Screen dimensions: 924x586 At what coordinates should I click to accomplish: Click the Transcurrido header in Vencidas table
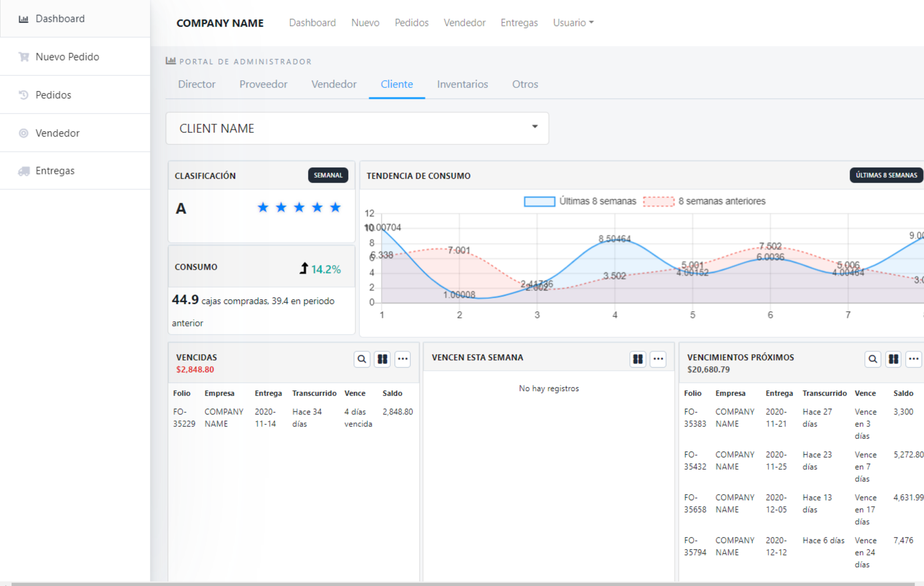click(314, 393)
